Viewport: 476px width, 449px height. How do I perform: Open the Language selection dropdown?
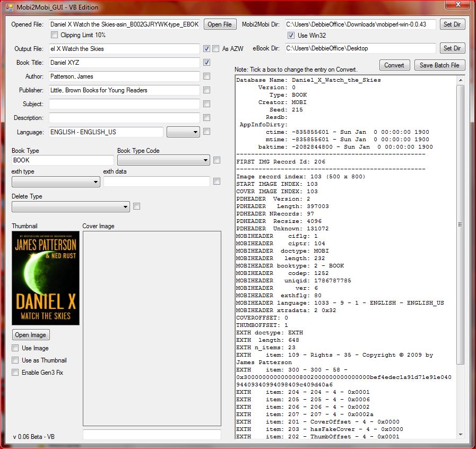(183, 132)
